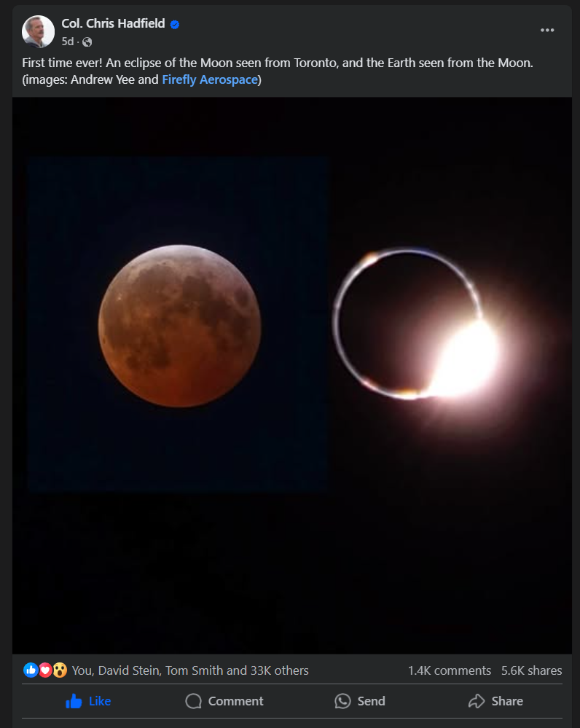Open the 1.4K comments count
The image size is (580, 728).
(449, 670)
